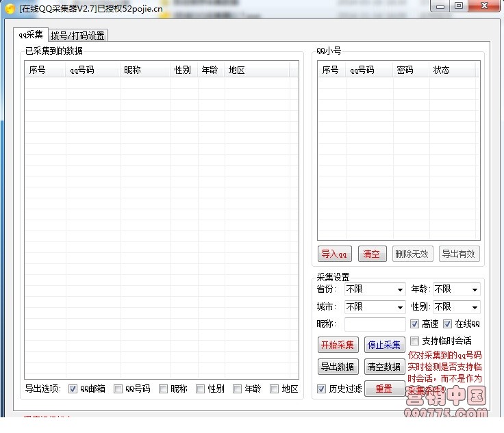Screen dimensions: 504x433
Task: Click the 导出数据 button
Action: point(338,367)
